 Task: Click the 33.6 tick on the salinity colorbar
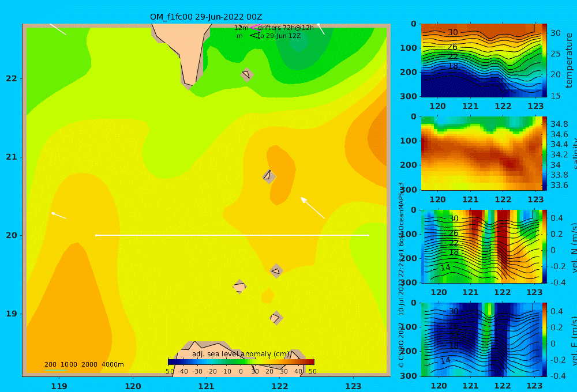(x=559, y=185)
